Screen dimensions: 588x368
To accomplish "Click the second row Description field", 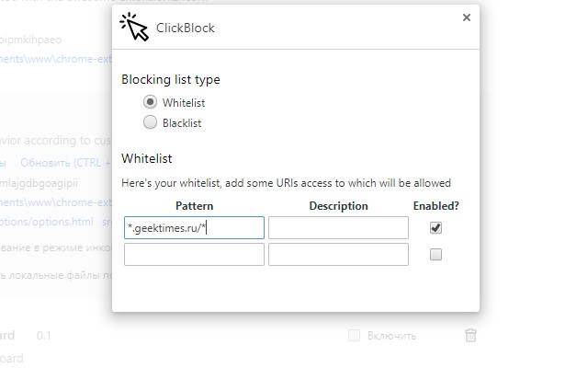I will [x=338, y=255].
